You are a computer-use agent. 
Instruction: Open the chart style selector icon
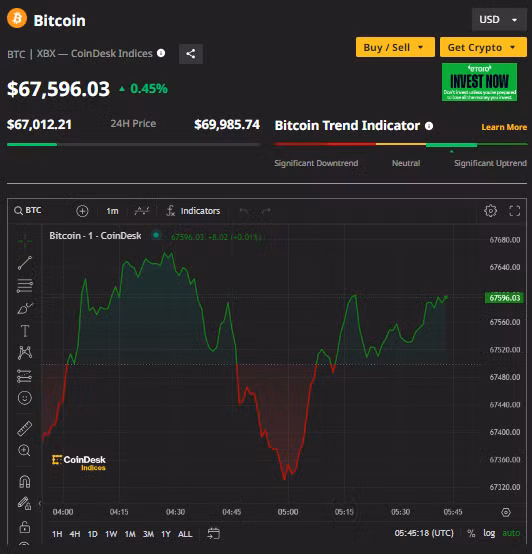pyautogui.click(x=142, y=211)
